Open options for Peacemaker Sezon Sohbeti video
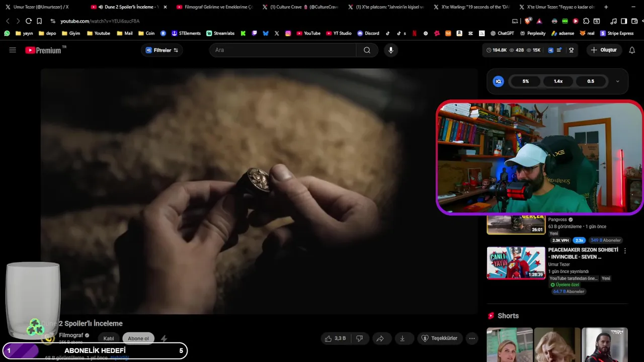Viewport: 644px width, 362px height. click(x=625, y=250)
